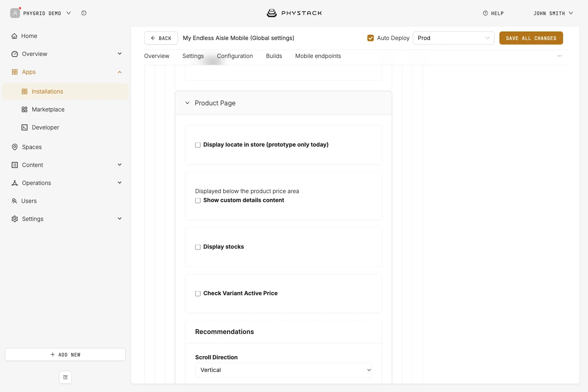The image size is (588, 392).
Task: Tick the Display stocks checkbox
Action: (x=198, y=247)
